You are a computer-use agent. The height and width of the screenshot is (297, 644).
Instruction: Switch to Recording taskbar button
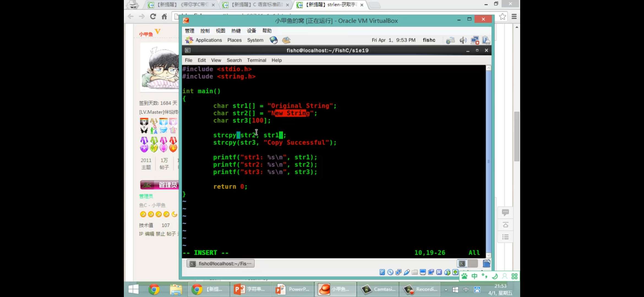[x=420, y=289]
